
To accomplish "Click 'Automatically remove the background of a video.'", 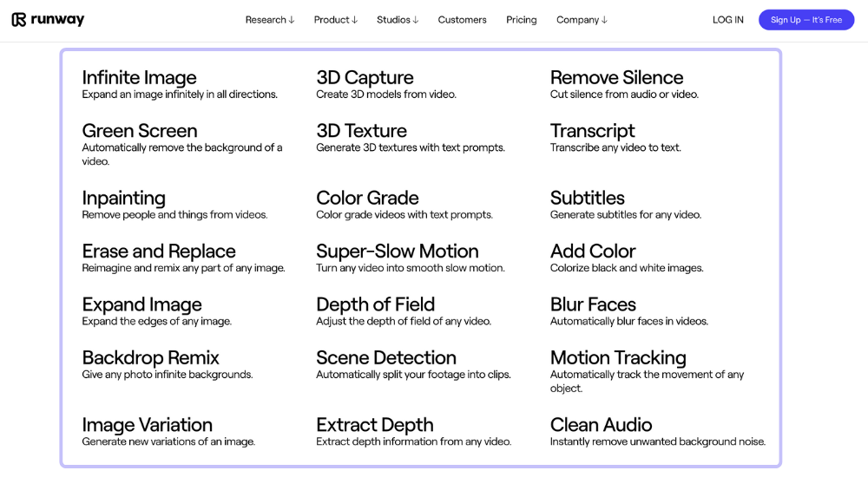I will (182, 154).
